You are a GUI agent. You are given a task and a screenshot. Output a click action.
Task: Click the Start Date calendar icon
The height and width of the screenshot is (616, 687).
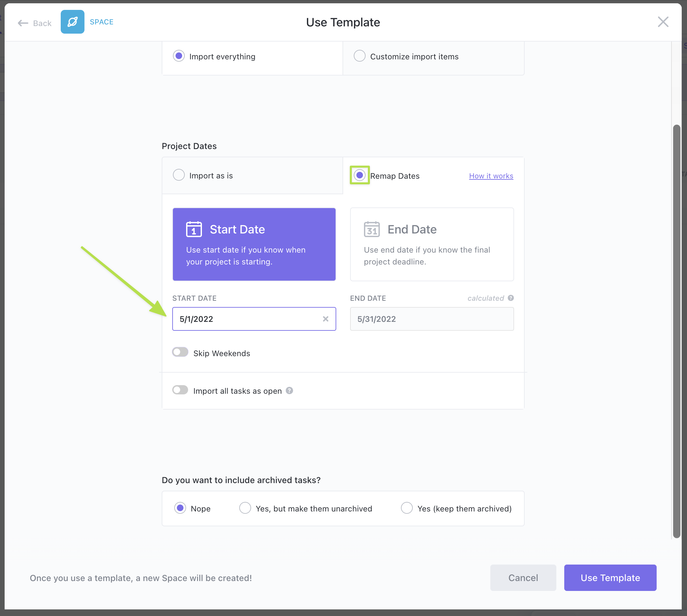tap(194, 229)
